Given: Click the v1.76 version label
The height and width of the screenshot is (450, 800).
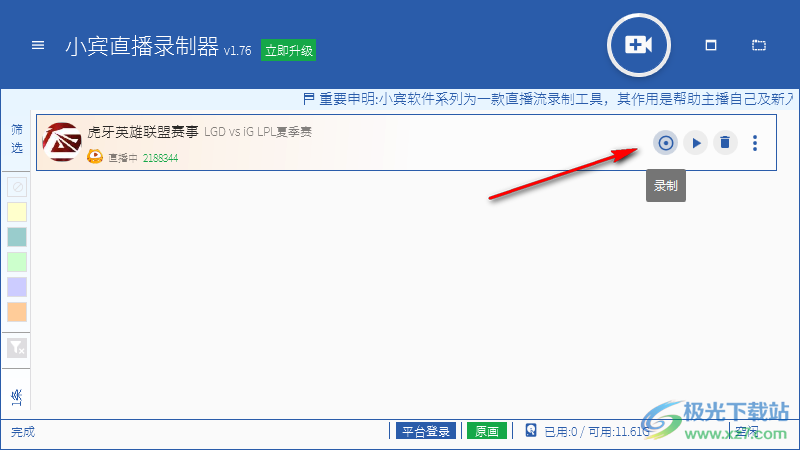Looking at the screenshot, I should pos(237,51).
